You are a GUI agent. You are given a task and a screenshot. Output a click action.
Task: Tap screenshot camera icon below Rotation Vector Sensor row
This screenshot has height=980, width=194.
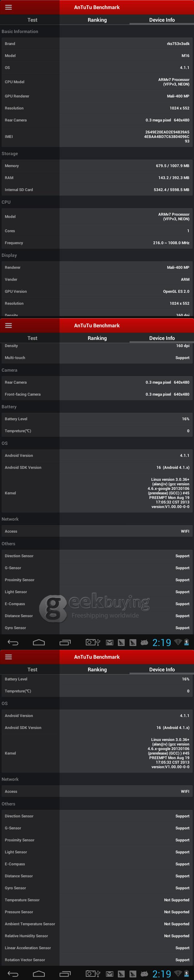[90, 974]
